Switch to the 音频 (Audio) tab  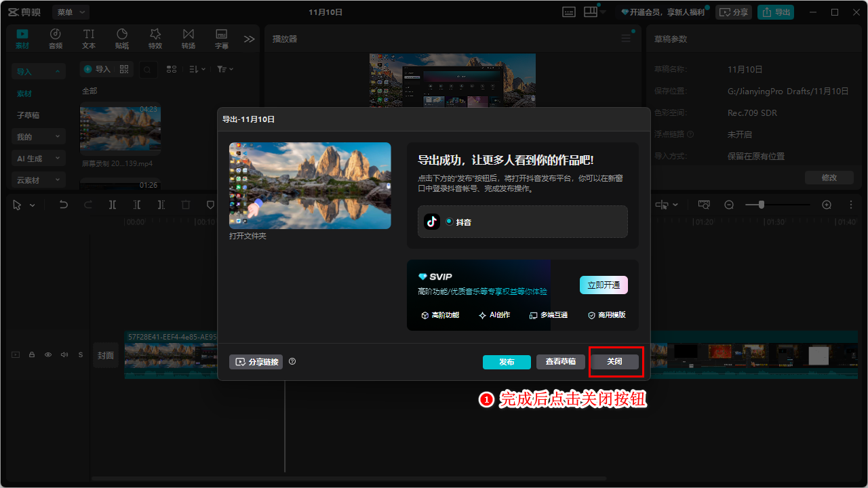56,39
